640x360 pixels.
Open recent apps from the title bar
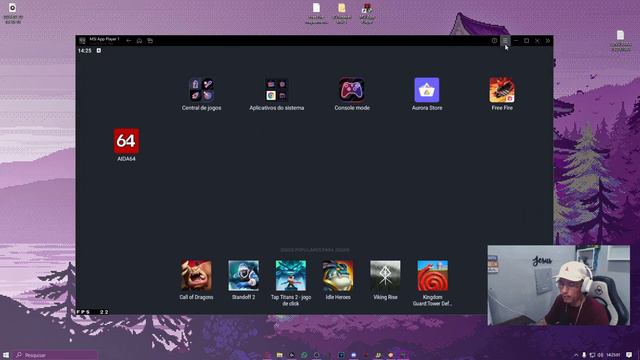pyautogui.click(x=150, y=41)
